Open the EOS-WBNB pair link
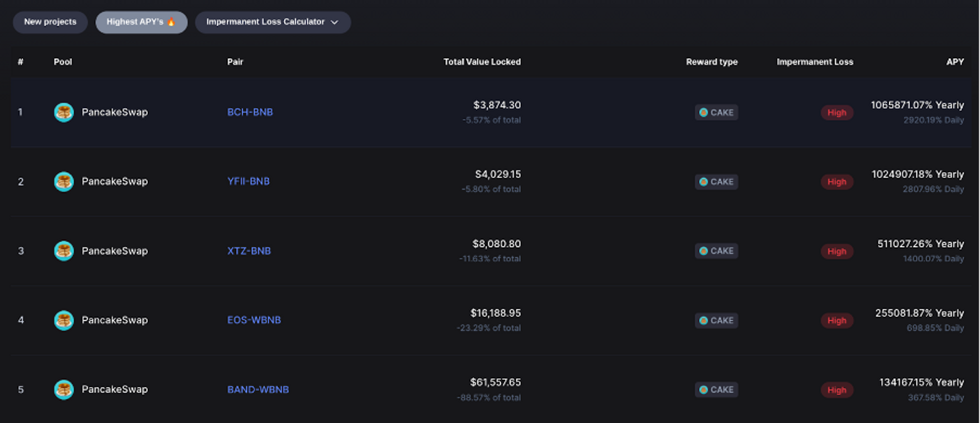 pyautogui.click(x=254, y=320)
